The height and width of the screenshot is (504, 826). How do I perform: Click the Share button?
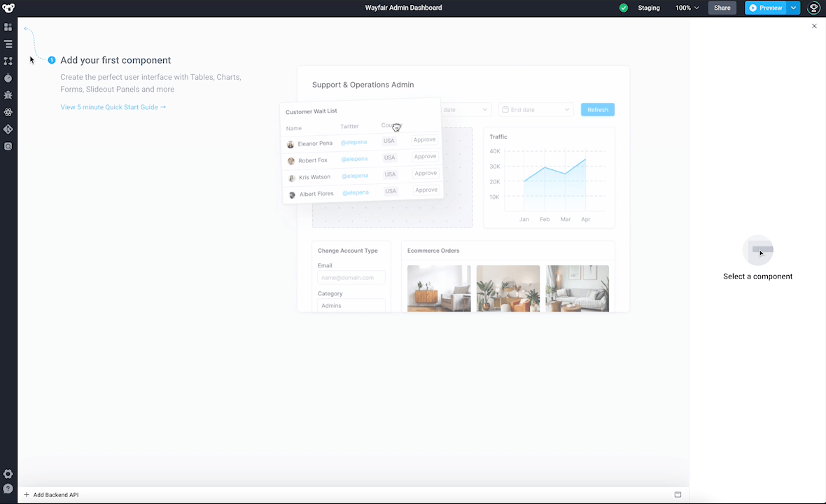722,8
